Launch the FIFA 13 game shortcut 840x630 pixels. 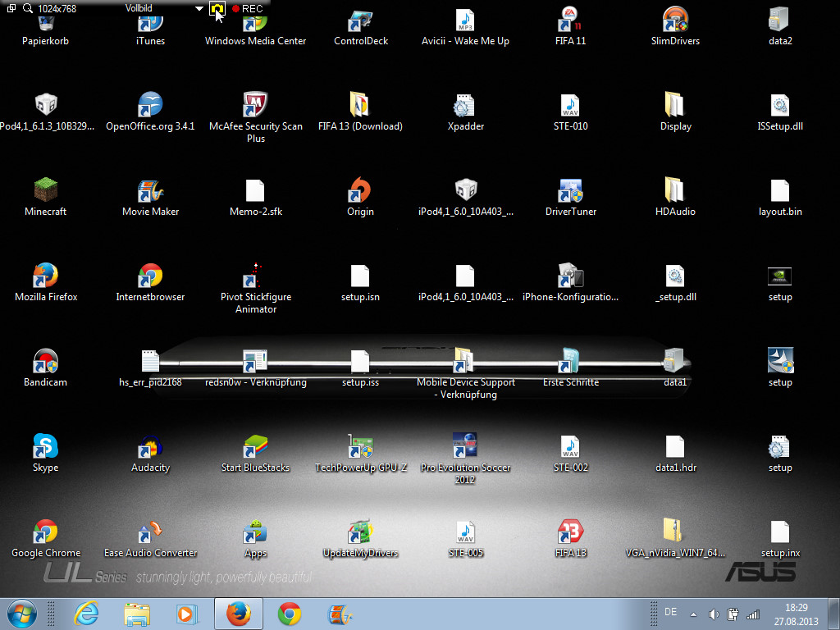571,538
